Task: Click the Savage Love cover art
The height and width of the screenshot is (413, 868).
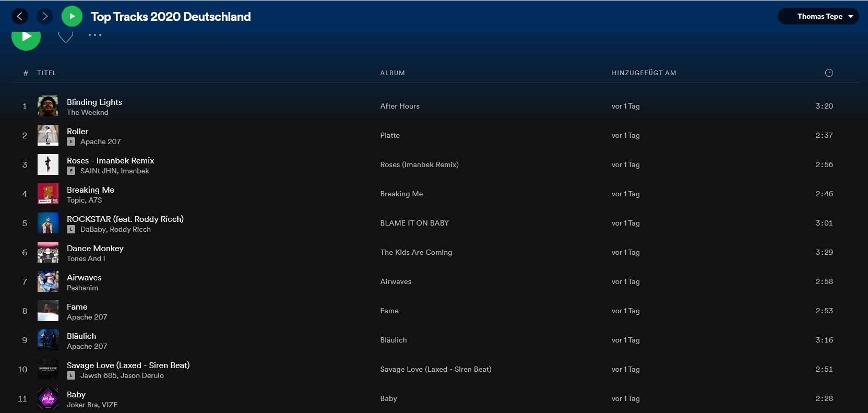Action: [48, 369]
